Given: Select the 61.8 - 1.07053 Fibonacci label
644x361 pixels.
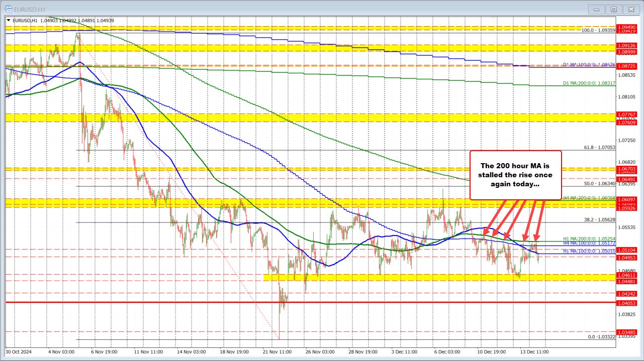Looking at the screenshot, I should coord(599,147).
